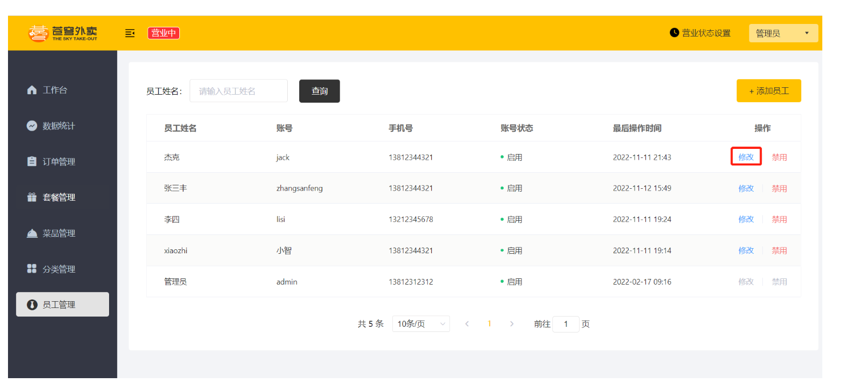The width and height of the screenshot is (868, 389).
Task: Click the dish icon beside 菜品管理
Action: 32,233
